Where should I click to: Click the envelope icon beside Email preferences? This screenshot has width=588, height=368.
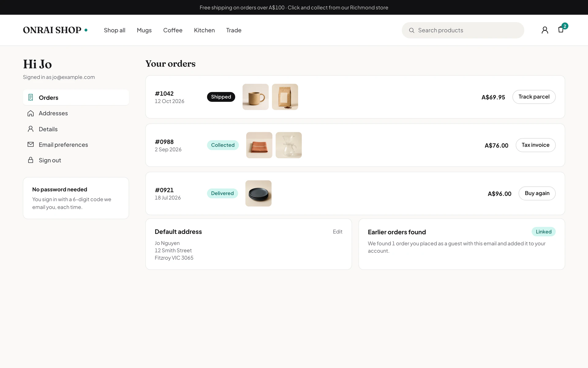click(31, 144)
